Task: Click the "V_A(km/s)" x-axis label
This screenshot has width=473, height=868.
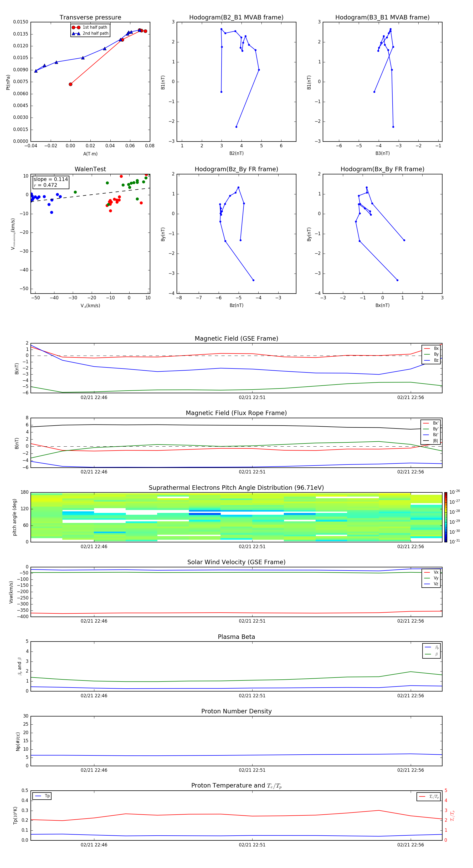Action: [x=90, y=306]
